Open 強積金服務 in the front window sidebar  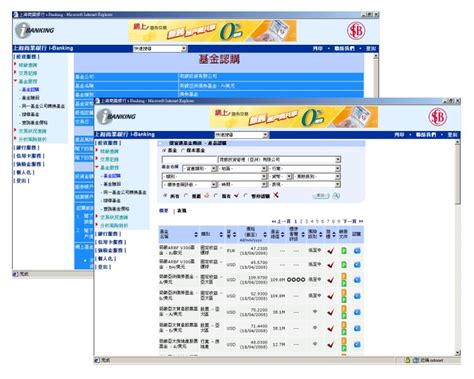point(111,250)
